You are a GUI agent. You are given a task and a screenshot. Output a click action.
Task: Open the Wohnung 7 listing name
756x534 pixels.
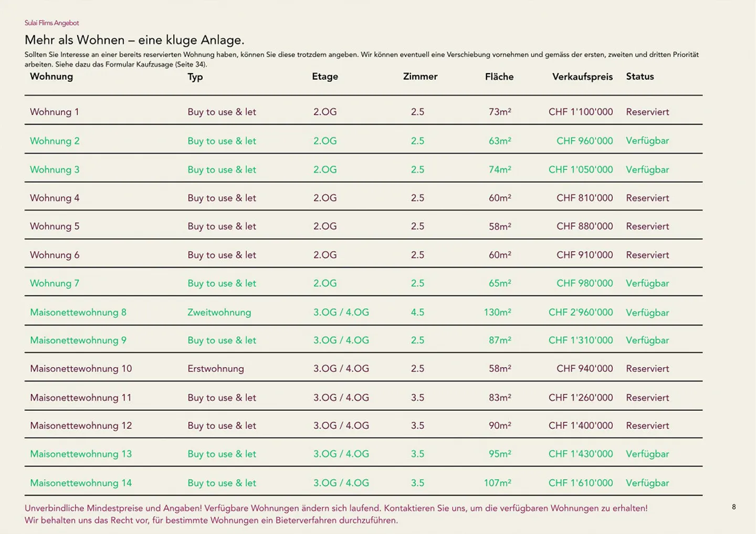(55, 283)
